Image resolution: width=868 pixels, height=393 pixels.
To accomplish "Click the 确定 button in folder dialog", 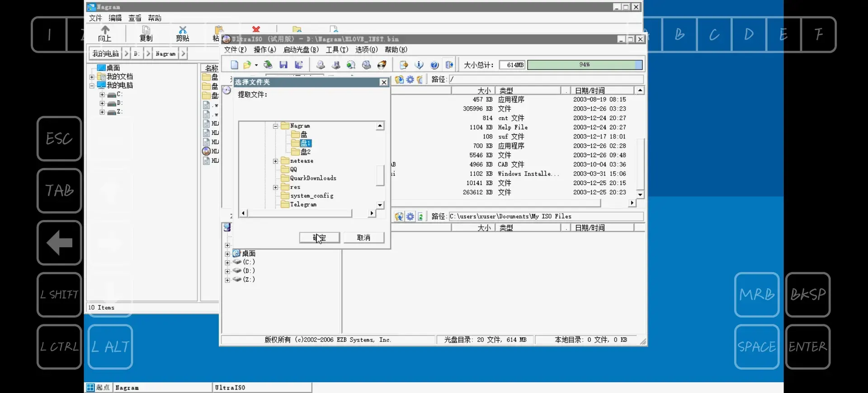I will [x=320, y=238].
